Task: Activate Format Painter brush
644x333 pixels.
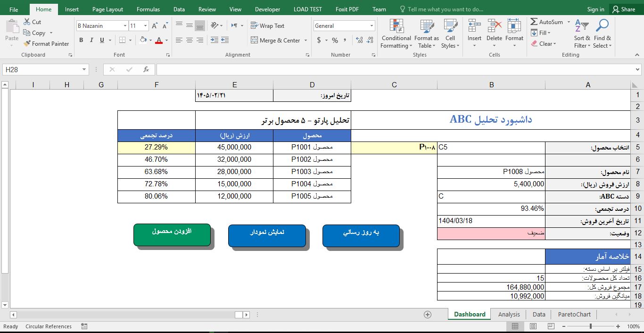Action: pos(27,43)
